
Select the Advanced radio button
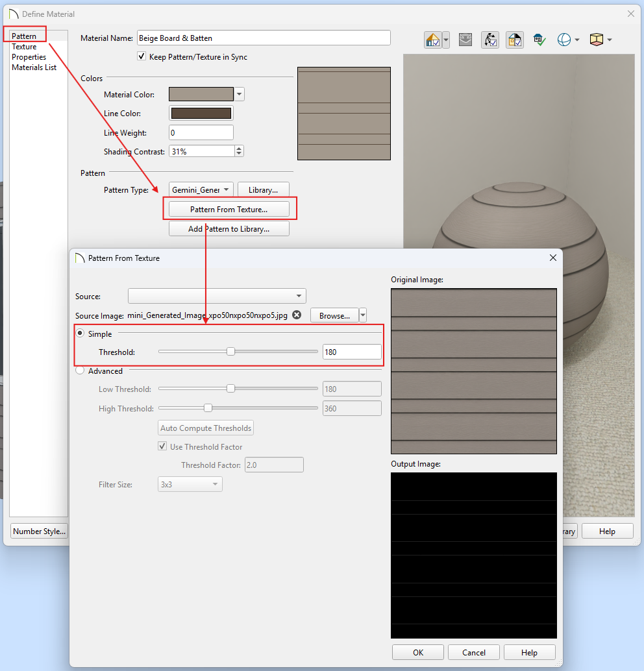coord(80,370)
